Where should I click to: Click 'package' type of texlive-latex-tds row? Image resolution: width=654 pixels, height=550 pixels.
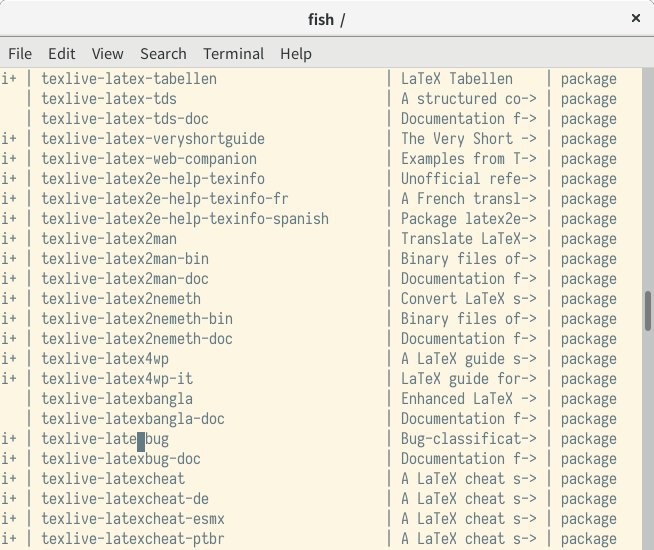(x=589, y=99)
